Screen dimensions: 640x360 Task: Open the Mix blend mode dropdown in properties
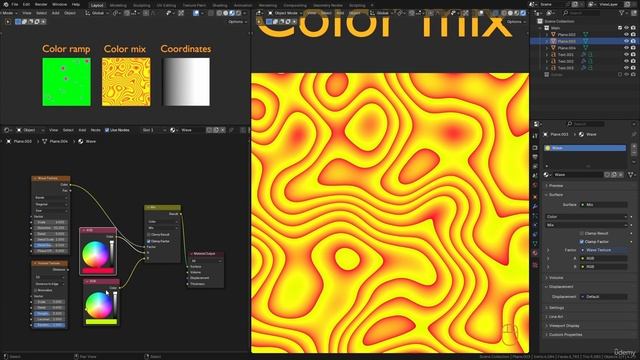click(586, 225)
